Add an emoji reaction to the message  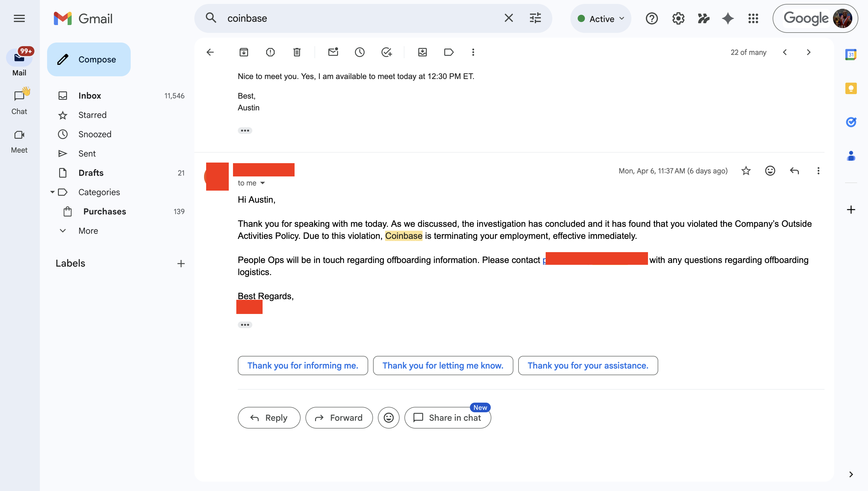(x=770, y=171)
